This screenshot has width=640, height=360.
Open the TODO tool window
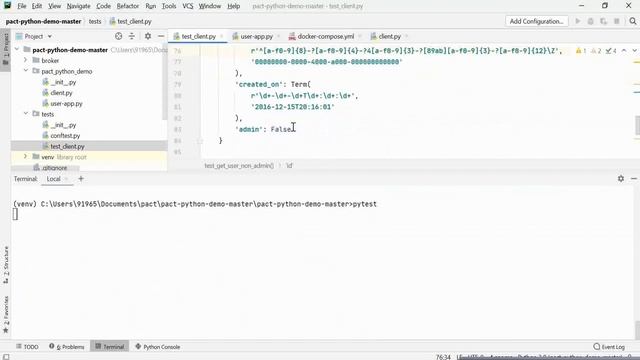(27, 347)
